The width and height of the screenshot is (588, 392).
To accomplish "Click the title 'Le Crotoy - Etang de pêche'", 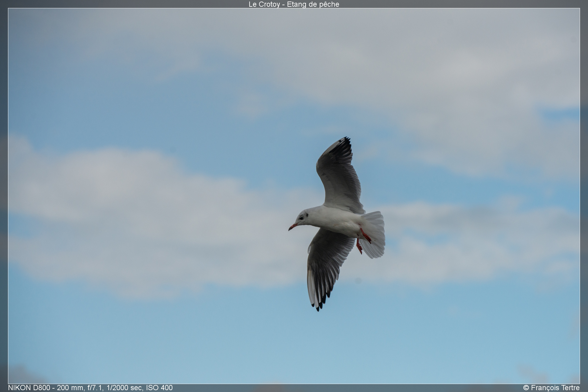I will tap(294, 4).
